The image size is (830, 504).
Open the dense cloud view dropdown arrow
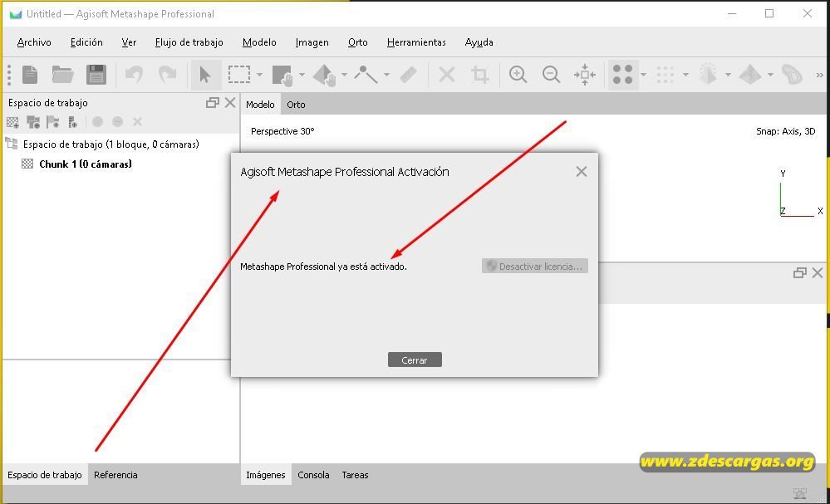point(685,75)
